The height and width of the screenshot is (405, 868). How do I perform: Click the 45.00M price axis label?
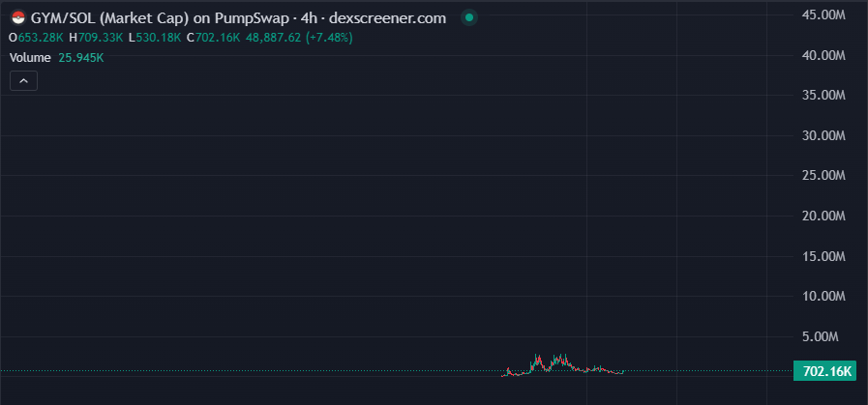click(824, 14)
